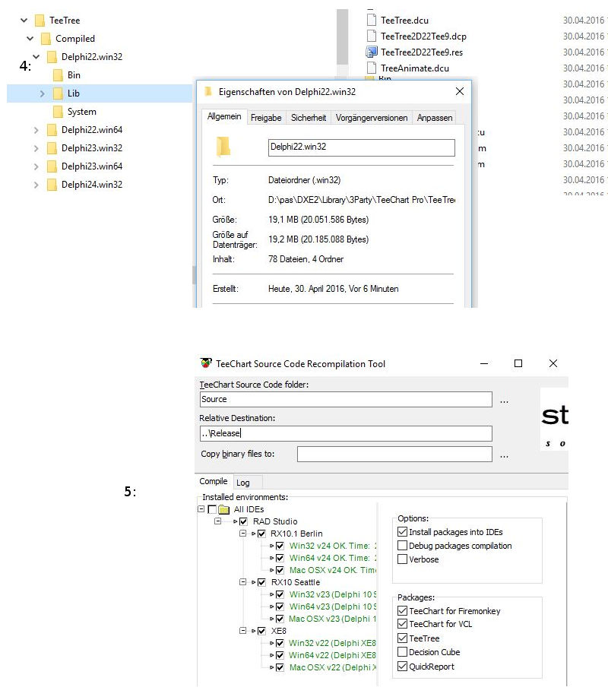This screenshot has height=700, width=608.
Task: Click the Delphi23.win32 folder icon
Action: tap(52, 149)
